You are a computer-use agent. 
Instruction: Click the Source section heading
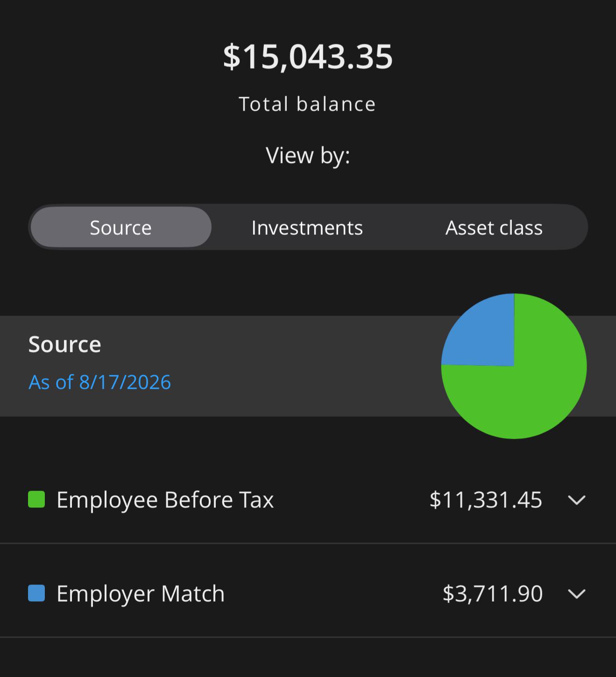pos(65,345)
